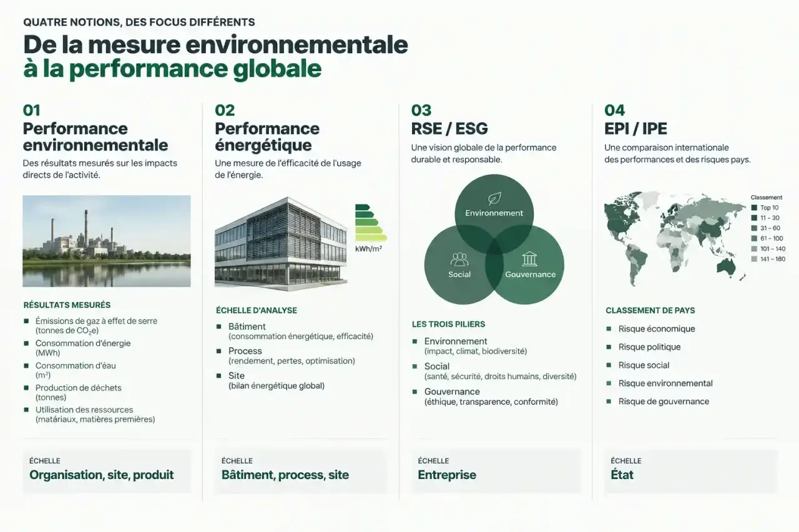Click the "Organisation, site, produit" scale box
Screen dimensions: 799x532
click(x=107, y=471)
